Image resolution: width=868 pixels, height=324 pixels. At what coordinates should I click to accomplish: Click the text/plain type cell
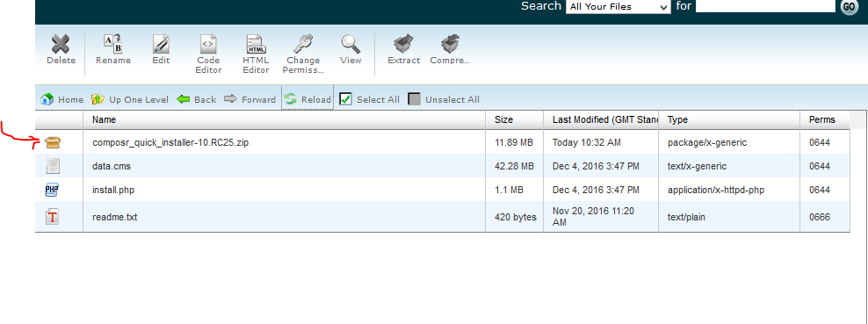tap(686, 217)
